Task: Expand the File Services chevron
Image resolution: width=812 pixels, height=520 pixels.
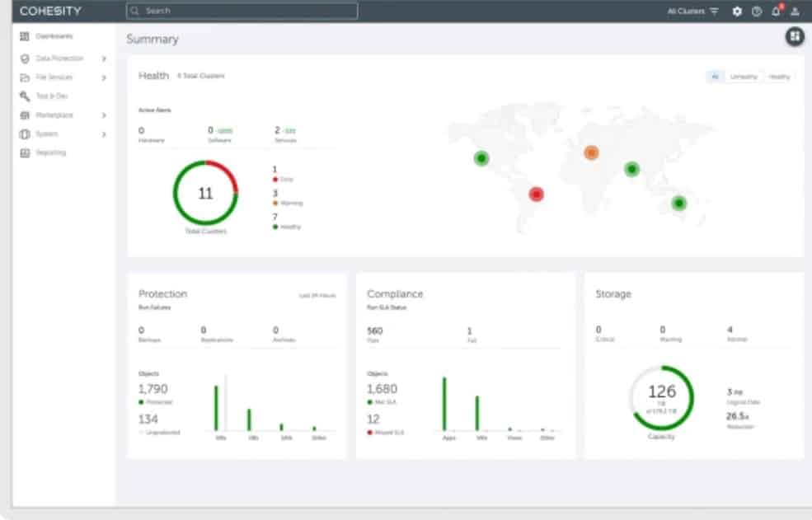Action: click(104, 77)
